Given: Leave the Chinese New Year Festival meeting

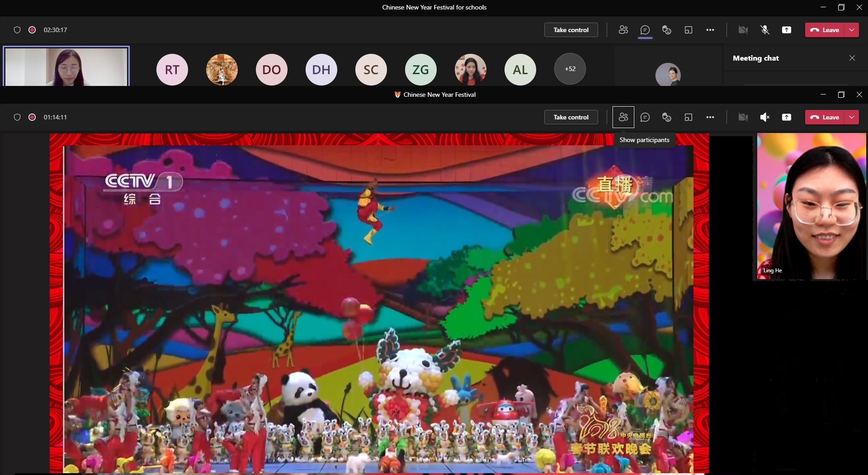Looking at the screenshot, I should (825, 117).
